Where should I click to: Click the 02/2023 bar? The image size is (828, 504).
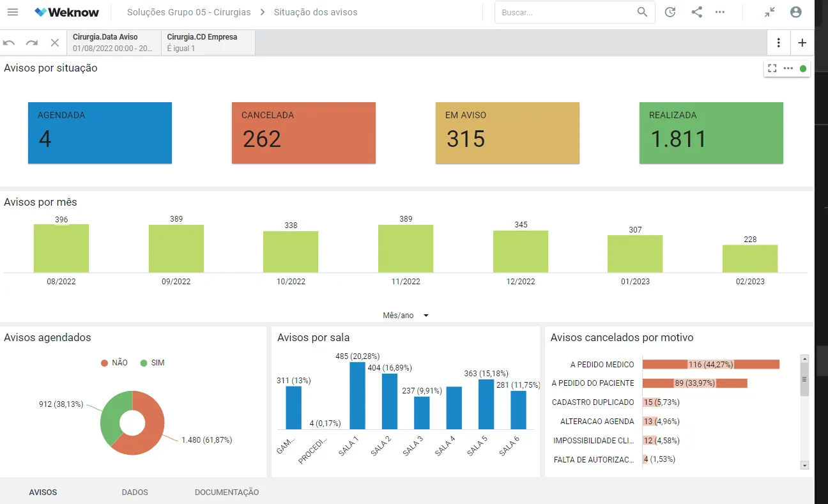point(750,259)
